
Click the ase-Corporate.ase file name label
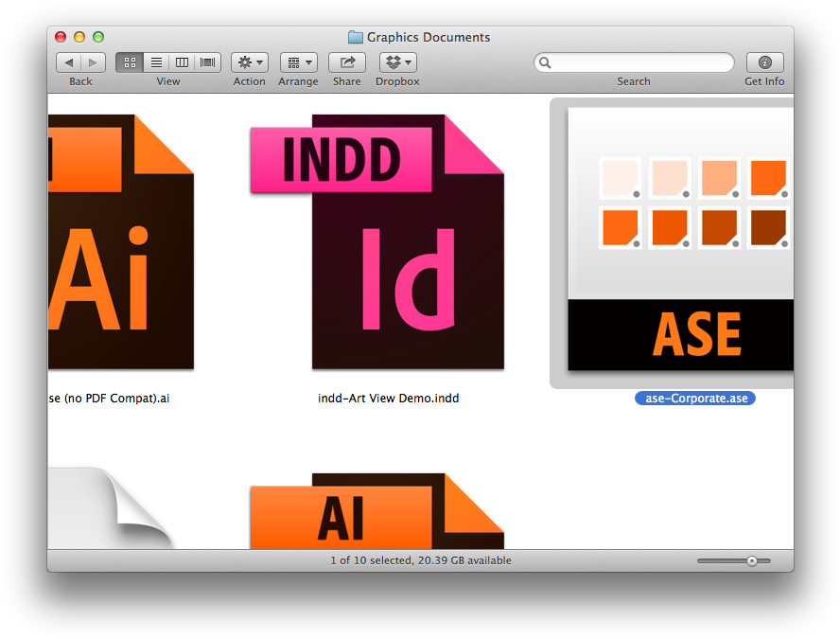695,399
